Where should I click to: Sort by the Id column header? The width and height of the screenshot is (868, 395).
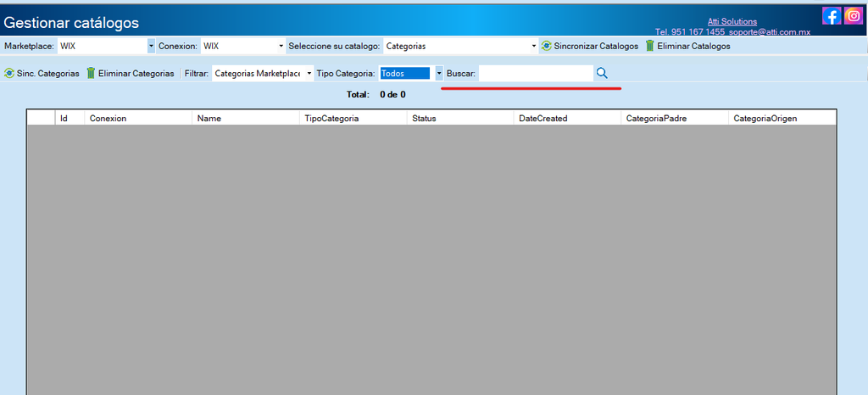click(x=70, y=119)
